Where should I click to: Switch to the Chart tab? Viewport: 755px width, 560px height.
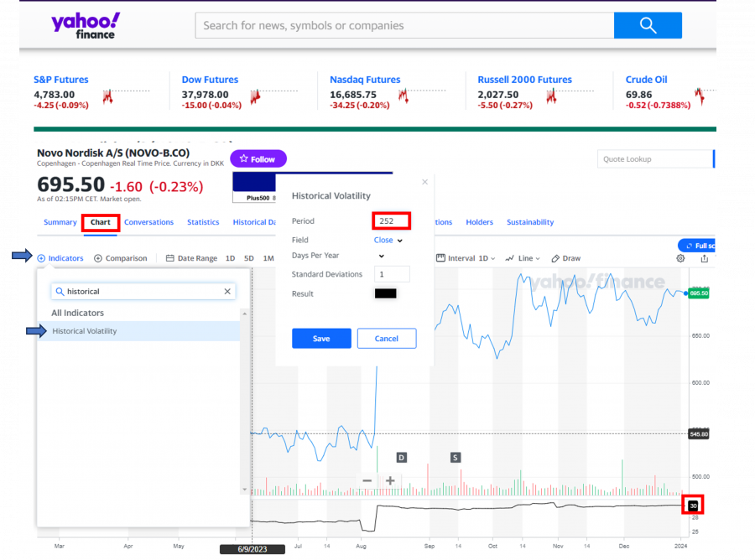pos(100,222)
